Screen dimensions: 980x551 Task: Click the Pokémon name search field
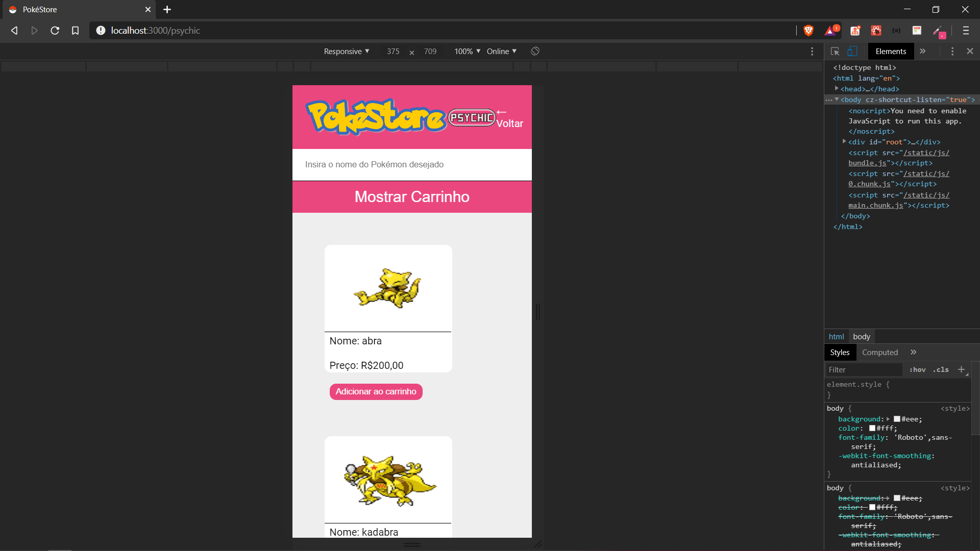(x=412, y=164)
